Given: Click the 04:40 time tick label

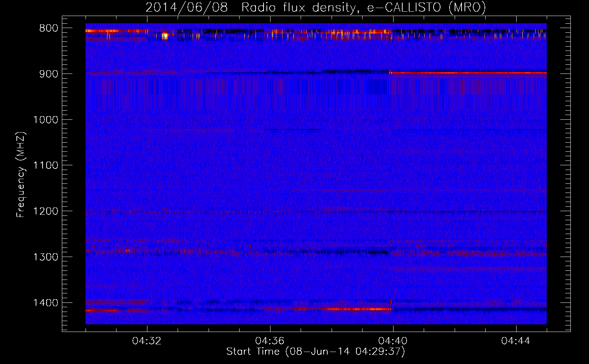Looking at the screenshot, I should coord(393,341).
